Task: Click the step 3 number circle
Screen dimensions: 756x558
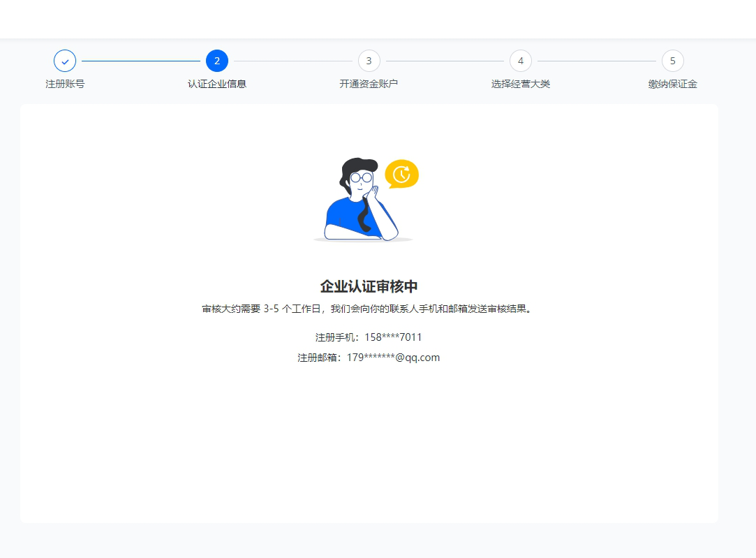Action: click(x=369, y=61)
